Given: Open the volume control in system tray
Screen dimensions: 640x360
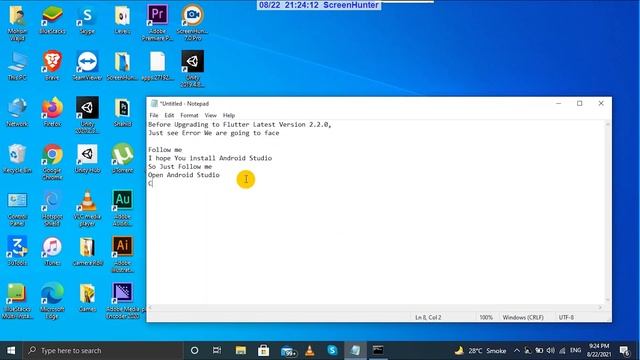Looking at the screenshot, I should [551, 350].
